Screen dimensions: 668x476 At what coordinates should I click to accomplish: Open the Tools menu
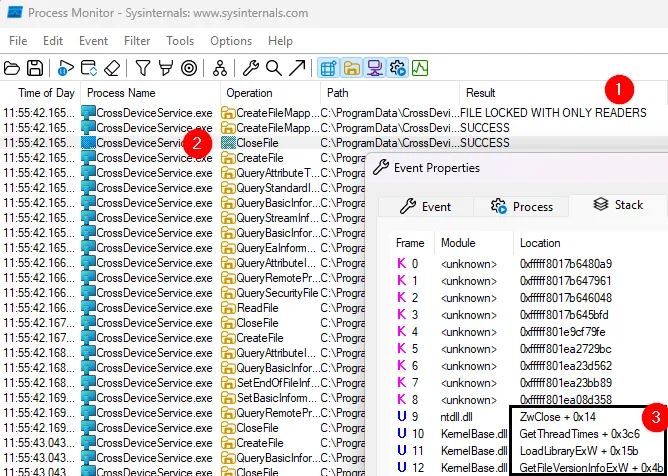coord(180,41)
